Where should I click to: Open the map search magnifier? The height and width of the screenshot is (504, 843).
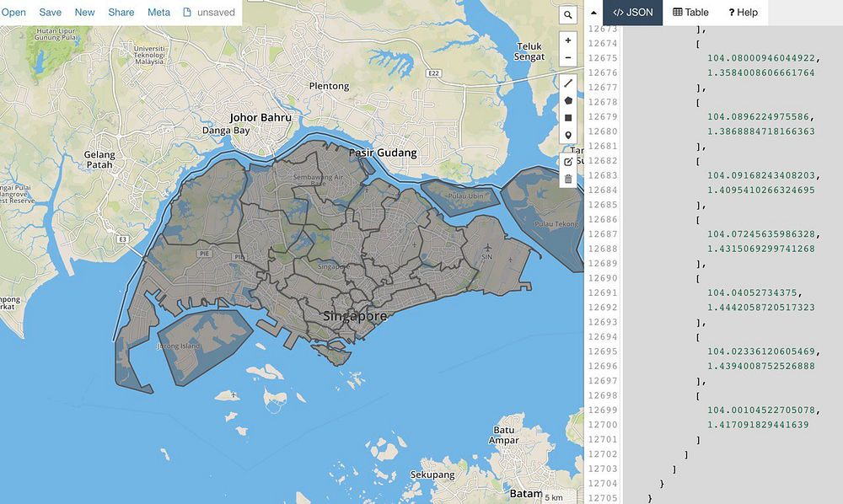tap(567, 15)
